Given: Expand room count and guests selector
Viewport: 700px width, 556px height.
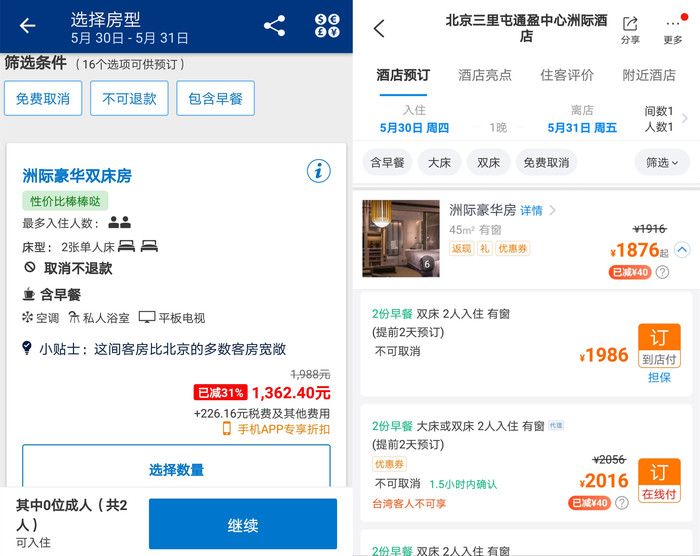Looking at the screenshot, I should tap(666, 119).
